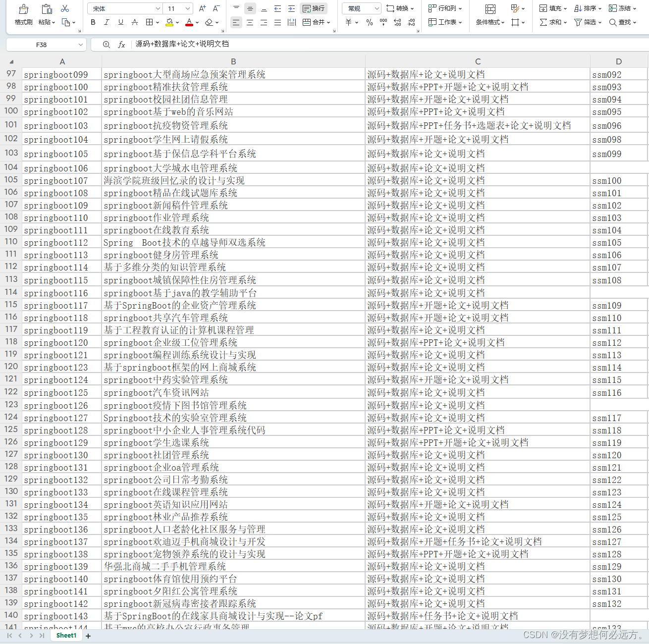Click the Format Painter (格式刷) brush icon

tap(23, 9)
